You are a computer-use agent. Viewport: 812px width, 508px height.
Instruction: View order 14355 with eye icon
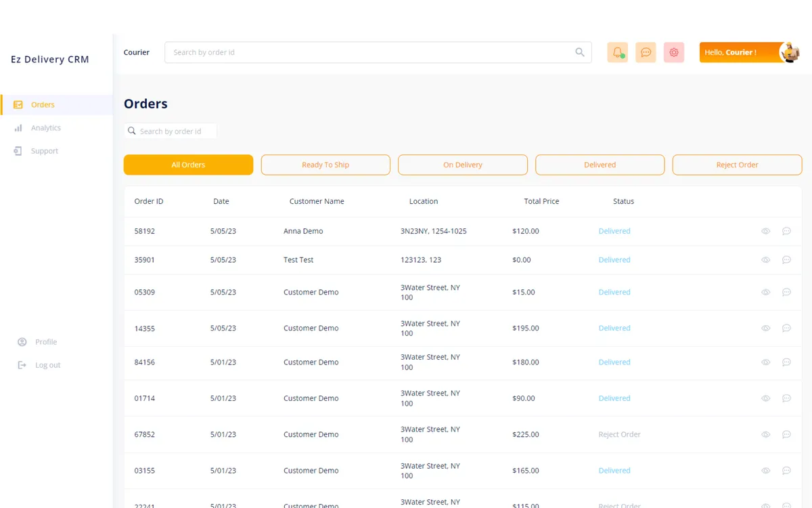click(766, 329)
